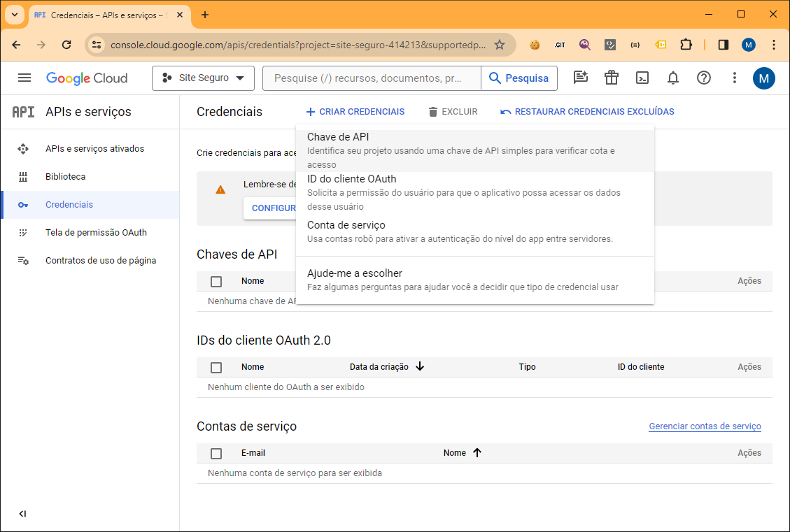The image size is (790, 532).
Task: Click the CONFIGUR consent screen button
Action: click(x=269, y=208)
